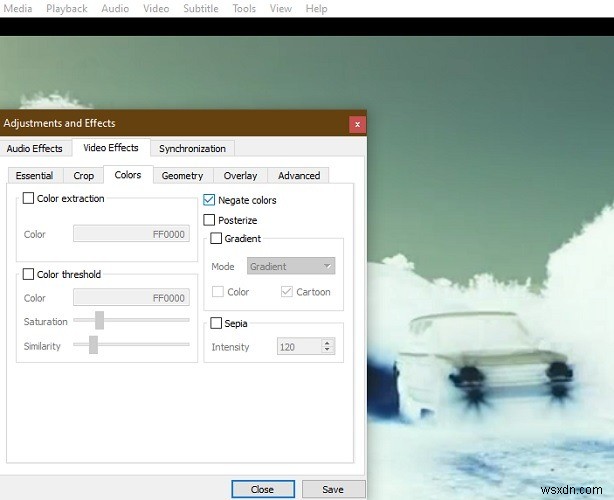The width and height of the screenshot is (614, 500).
Task: Click the Sepia Intensity value field
Action: coord(300,347)
